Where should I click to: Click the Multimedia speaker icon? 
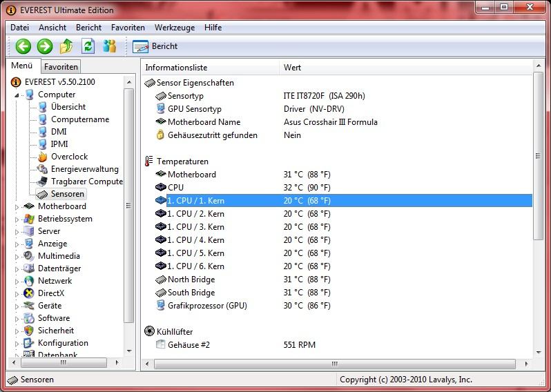29,256
